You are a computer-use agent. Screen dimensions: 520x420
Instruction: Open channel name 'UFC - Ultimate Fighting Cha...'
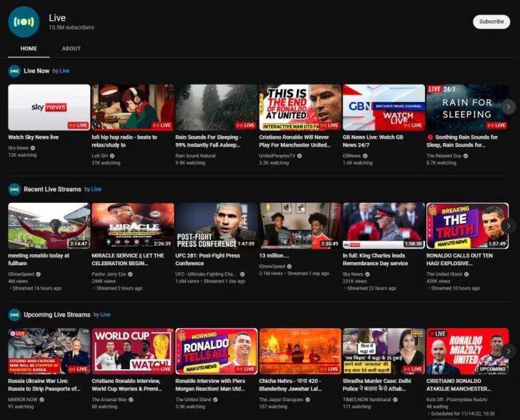coord(205,274)
